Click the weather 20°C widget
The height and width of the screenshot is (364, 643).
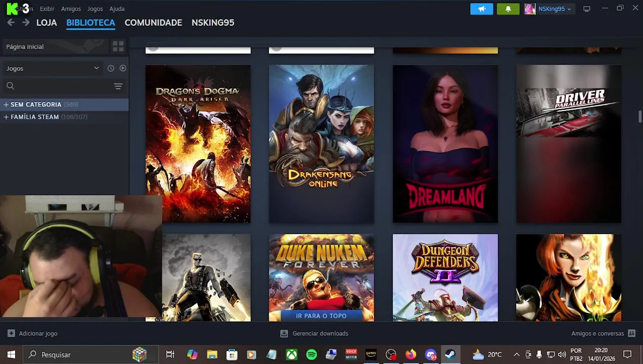tap(487, 355)
